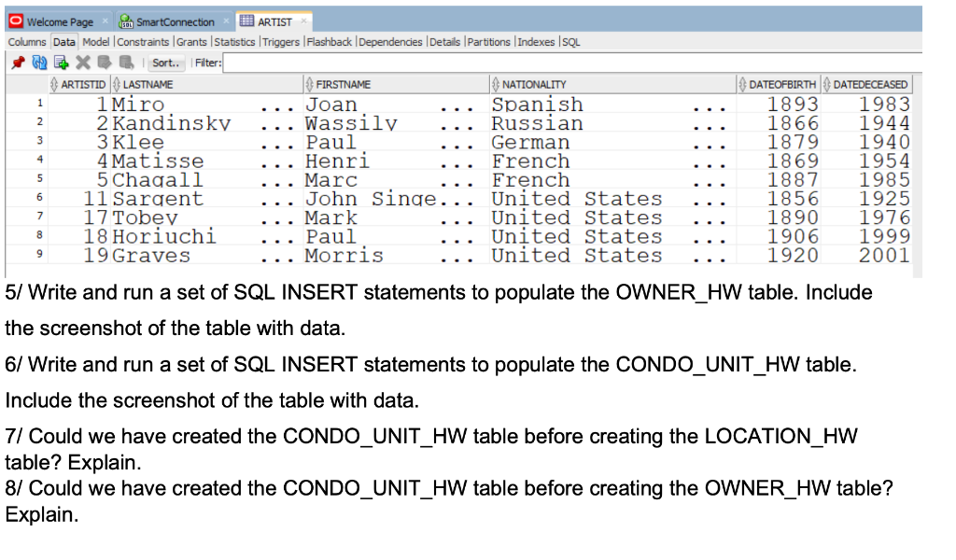Screen dimensions: 956x560
Task: Select row number 9 header
Action: click(x=27, y=254)
